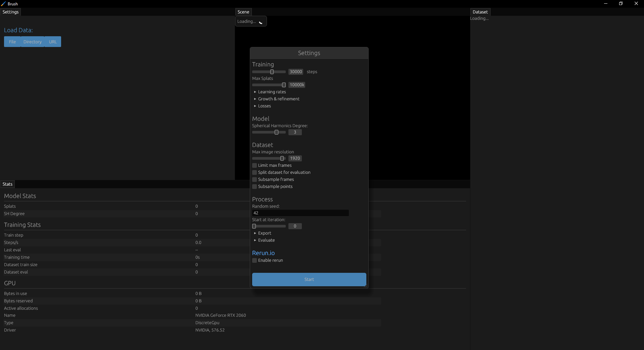Screen dimensions: 644x350
Task: Expand the Export options
Action: pyautogui.click(x=264, y=233)
